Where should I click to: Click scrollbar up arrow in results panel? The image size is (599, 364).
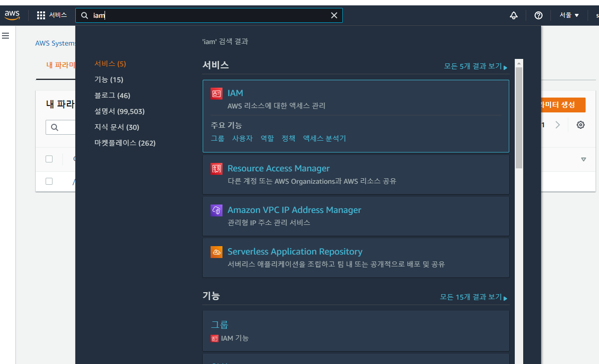519,63
